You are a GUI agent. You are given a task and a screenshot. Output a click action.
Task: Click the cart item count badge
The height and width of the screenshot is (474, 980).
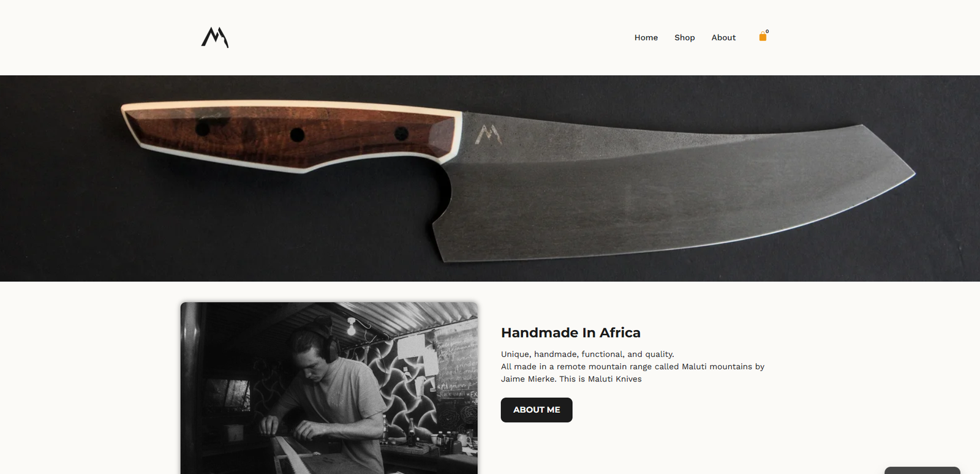click(767, 31)
